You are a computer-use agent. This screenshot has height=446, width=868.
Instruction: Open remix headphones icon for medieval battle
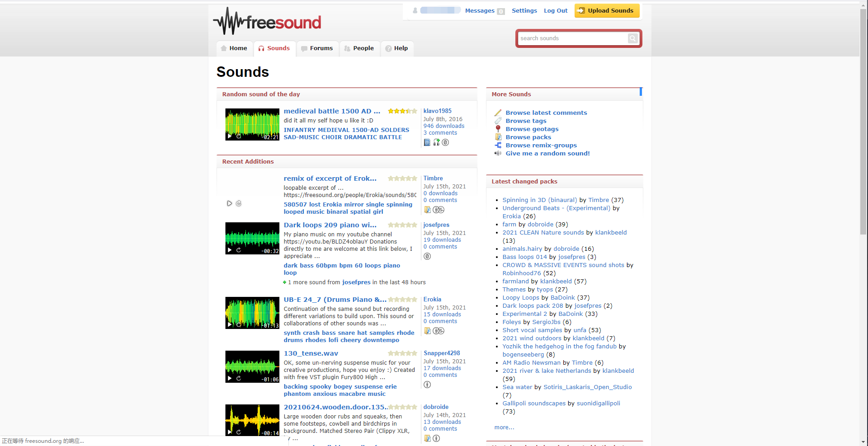436,142
